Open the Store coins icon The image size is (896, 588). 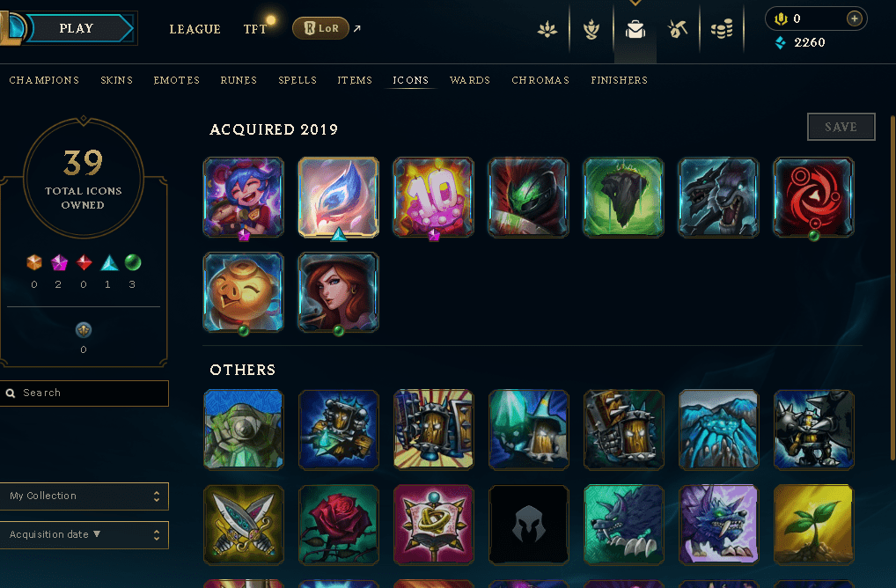722,28
